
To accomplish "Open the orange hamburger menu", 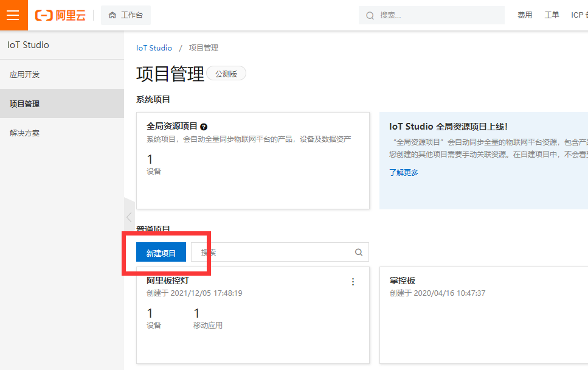I will click(13, 15).
